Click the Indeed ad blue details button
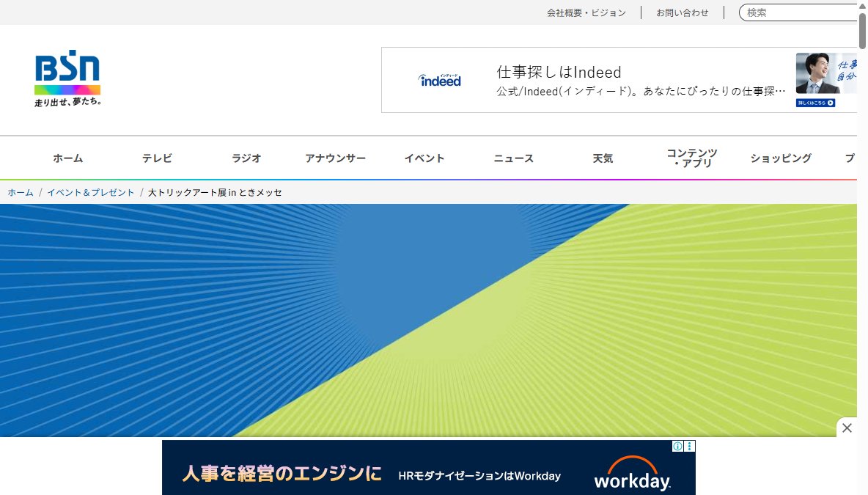Screen dimensions: 868x495 point(815,103)
